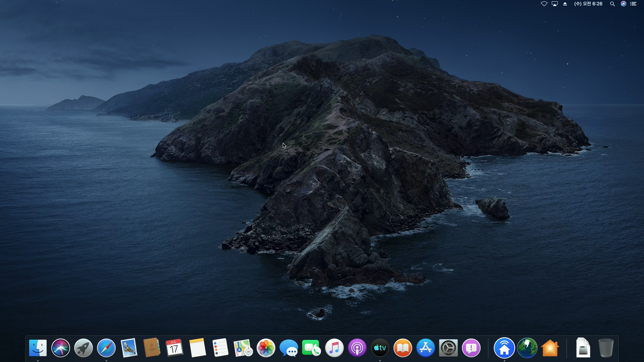Show Notification Center list icon
The height and width of the screenshot is (362, 644).
coord(633,4)
